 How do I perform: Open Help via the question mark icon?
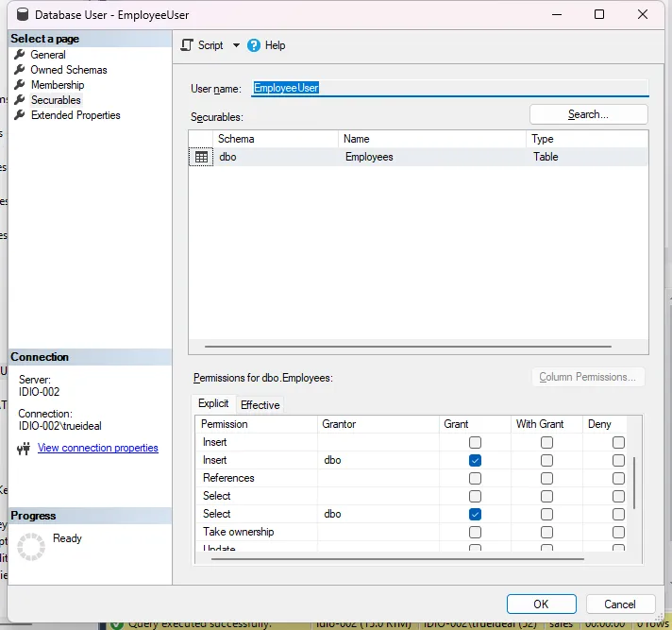pyautogui.click(x=254, y=45)
